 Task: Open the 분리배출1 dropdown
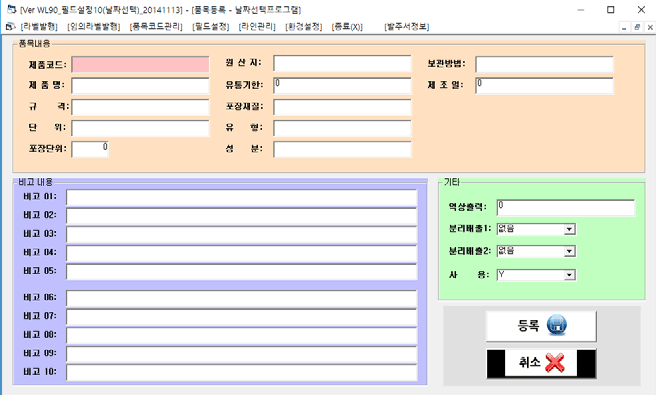coord(569,229)
